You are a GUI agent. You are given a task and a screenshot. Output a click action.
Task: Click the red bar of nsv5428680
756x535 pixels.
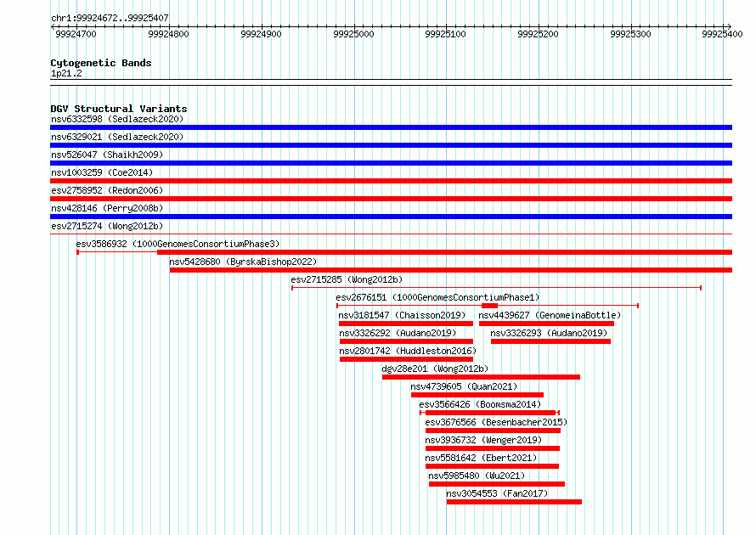(x=451, y=270)
